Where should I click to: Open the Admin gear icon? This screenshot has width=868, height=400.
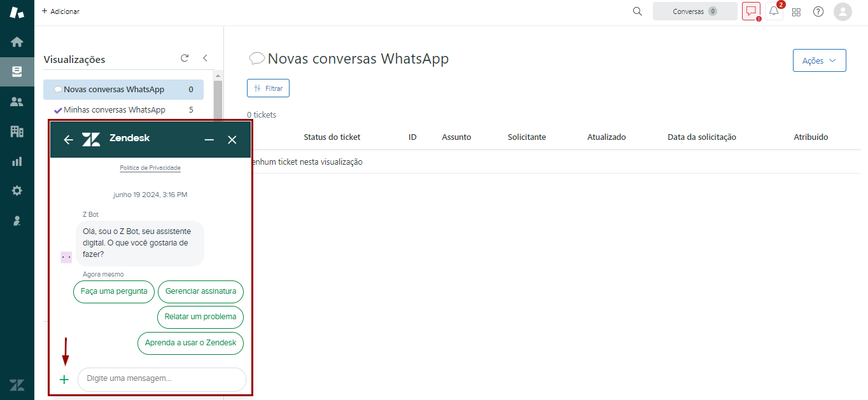pos(17,191)
